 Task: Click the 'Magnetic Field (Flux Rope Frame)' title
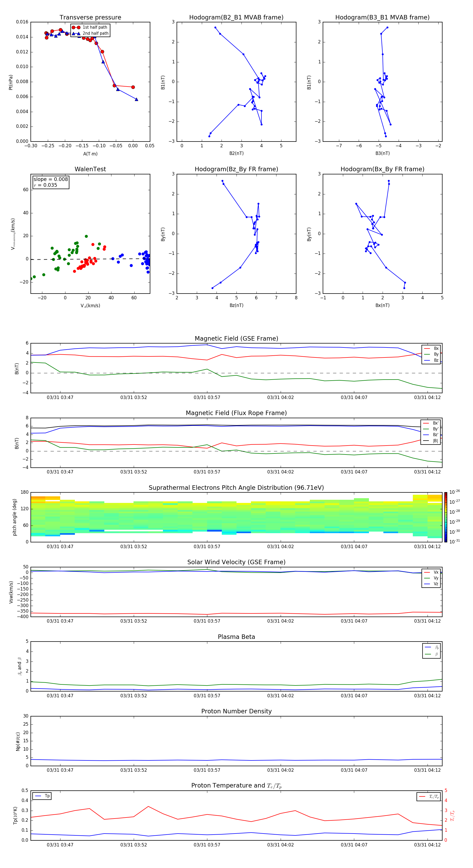[236, 413]
